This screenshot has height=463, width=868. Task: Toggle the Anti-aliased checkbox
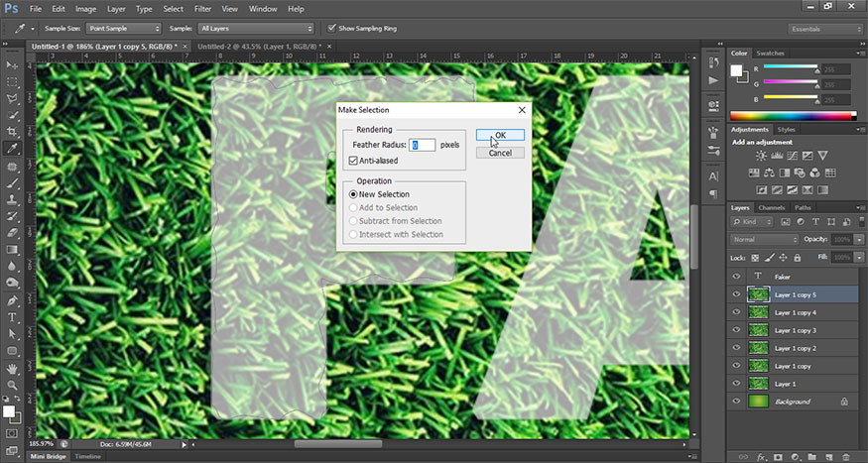click(x=353, y=161)
